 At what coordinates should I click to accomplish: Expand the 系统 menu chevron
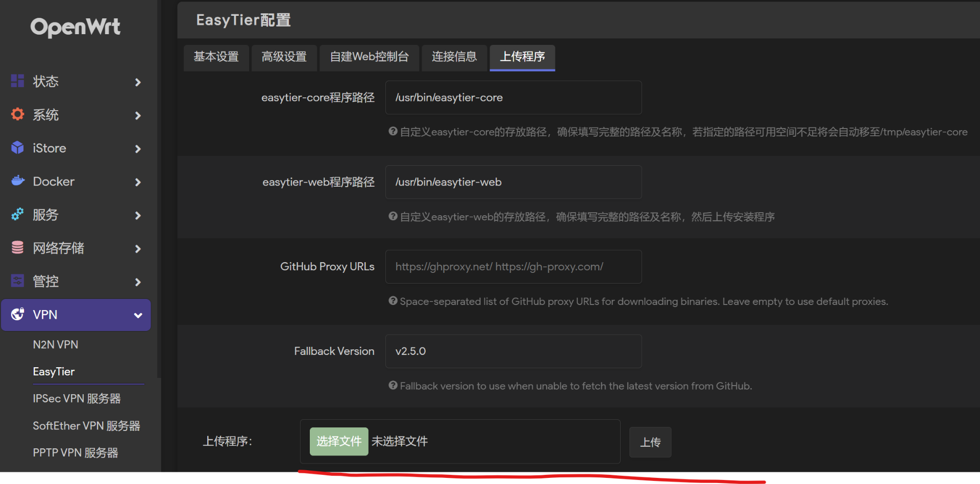tap(138, 115)
